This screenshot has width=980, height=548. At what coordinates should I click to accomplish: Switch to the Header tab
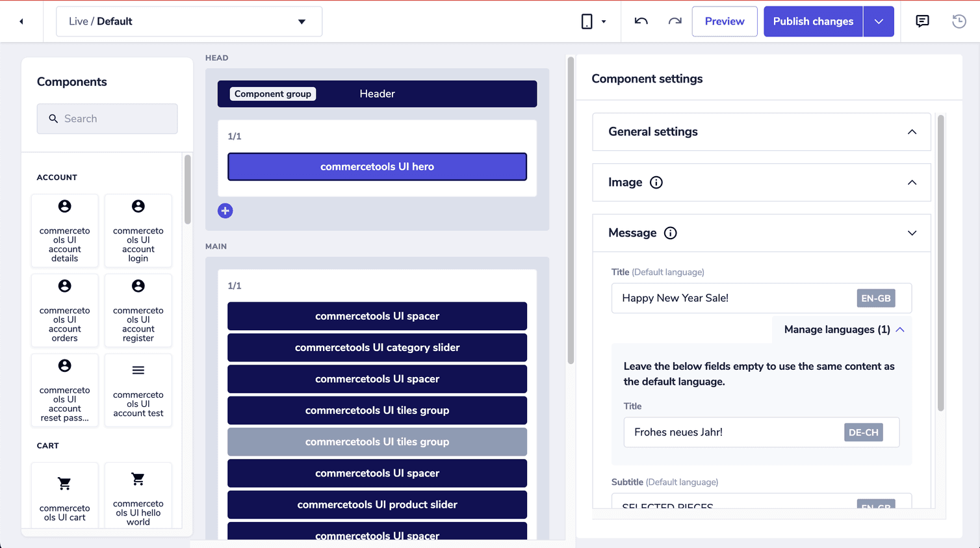[x=377, y=93]
